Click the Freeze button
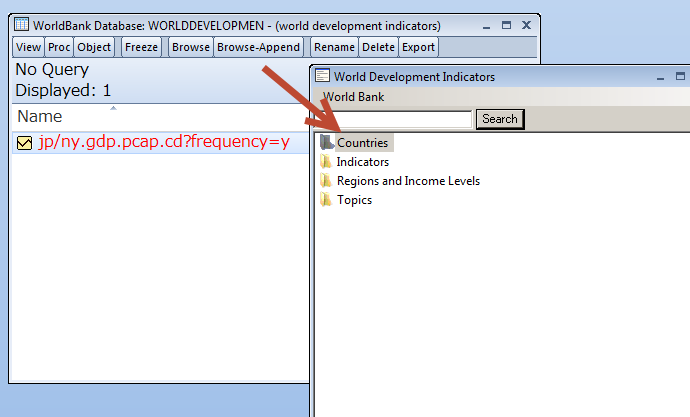 point(141,47)
